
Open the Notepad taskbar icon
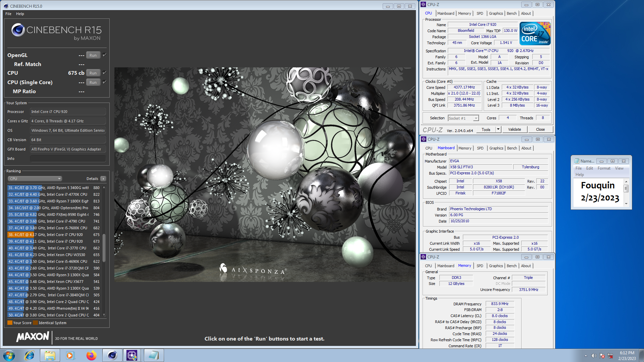[154, 355]
